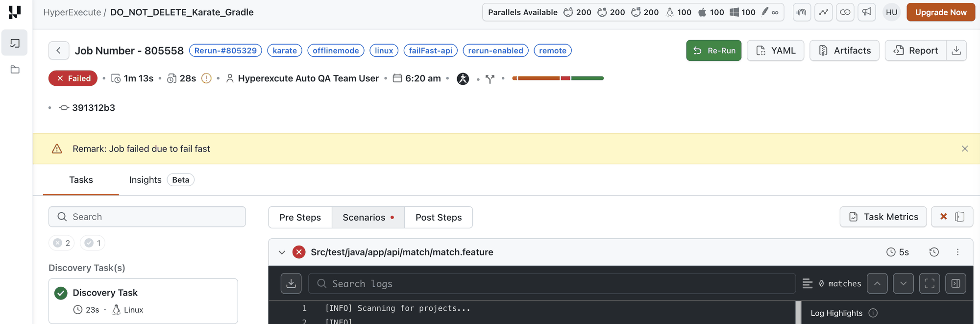Open three-dot menu for match.feature
The width and height of the screenshot is (980, 324).
tap(957, 252)
